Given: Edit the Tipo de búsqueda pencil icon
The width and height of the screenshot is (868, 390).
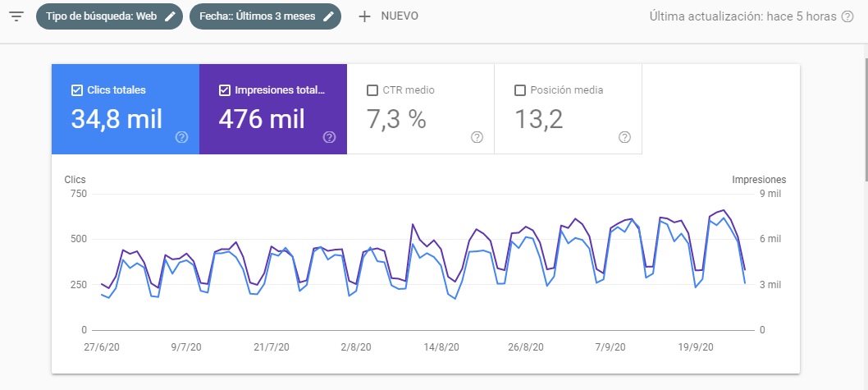Looking at the screenshot, I should (x=170, y=16).
